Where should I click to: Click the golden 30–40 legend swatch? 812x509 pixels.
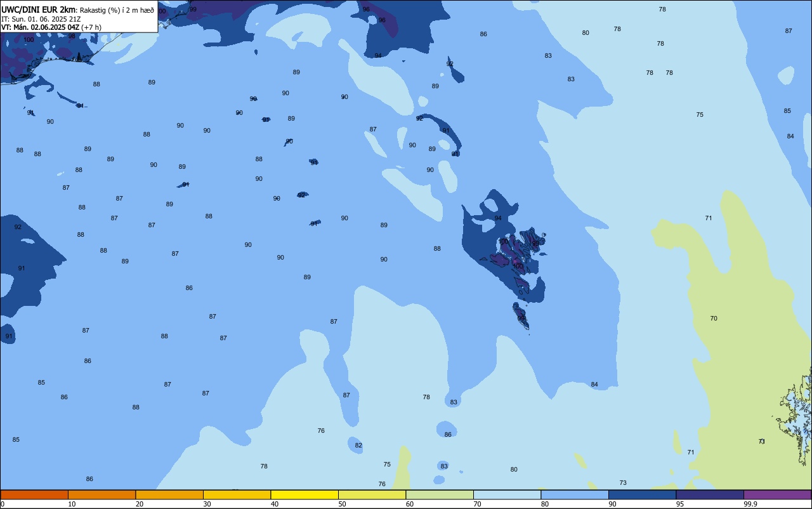tap(237, 494)
